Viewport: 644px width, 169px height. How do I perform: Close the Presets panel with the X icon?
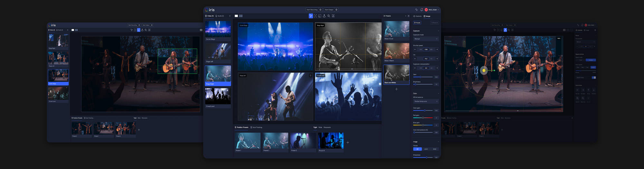click(409, 16)
